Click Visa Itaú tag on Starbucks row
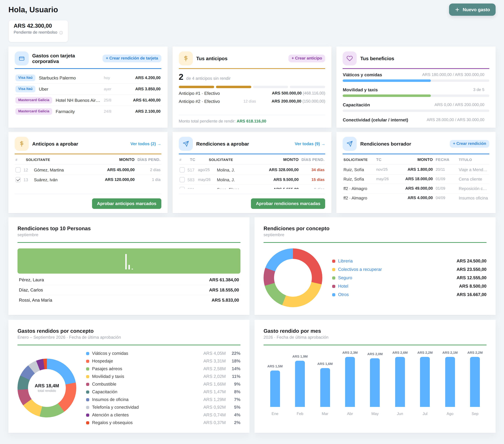Image resolution: width=504 pixels, height=444 pixels. [x=25, y=78]
